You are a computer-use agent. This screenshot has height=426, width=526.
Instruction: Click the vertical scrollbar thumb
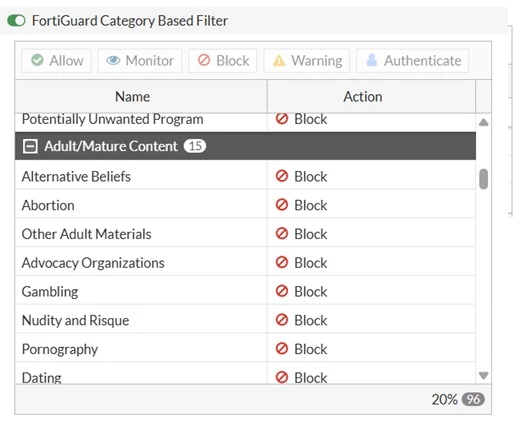point(483,179)
